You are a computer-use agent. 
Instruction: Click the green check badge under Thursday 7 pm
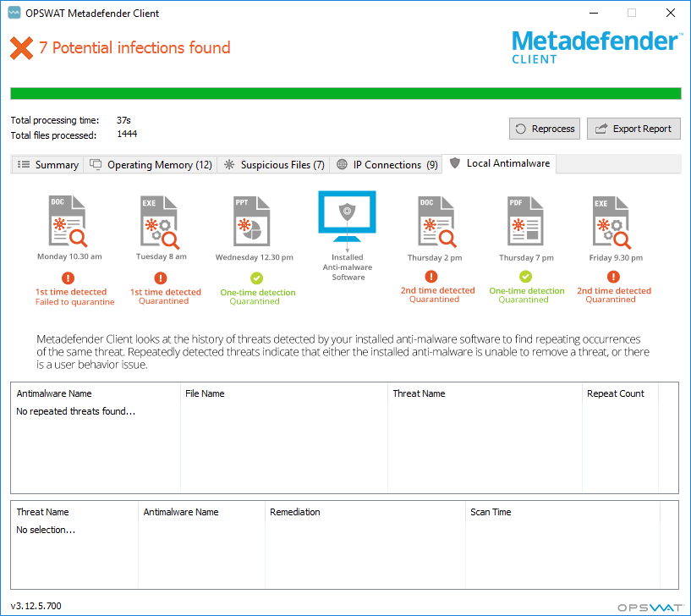pyautogui.click(x=525, y=277)
